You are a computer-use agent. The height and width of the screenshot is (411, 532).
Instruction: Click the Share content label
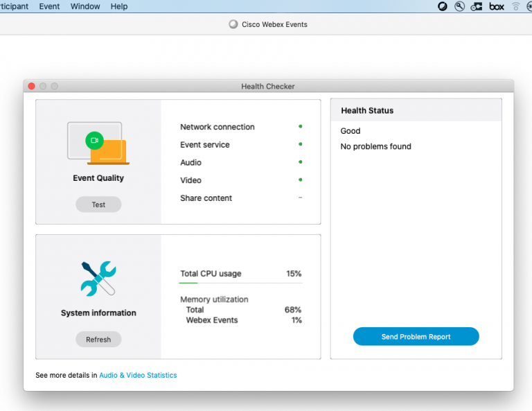[206, 198]
